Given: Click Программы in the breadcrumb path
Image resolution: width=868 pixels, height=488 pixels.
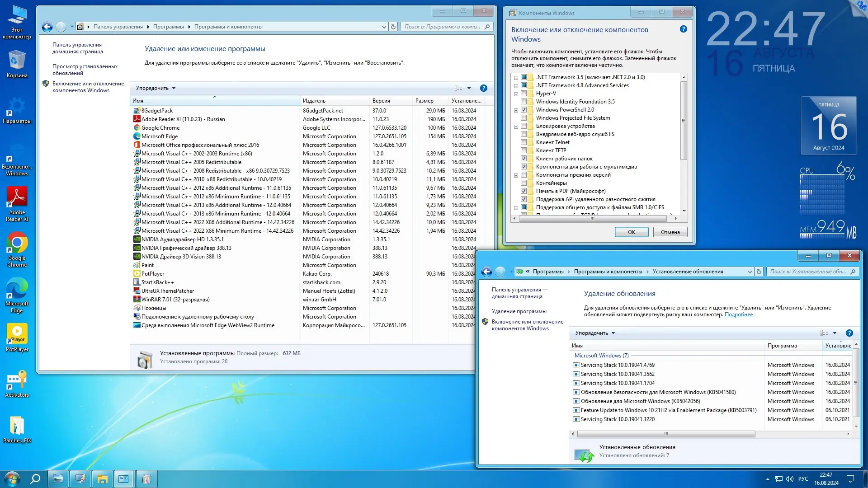Looking at the screenshot, I should pos(168,27).
